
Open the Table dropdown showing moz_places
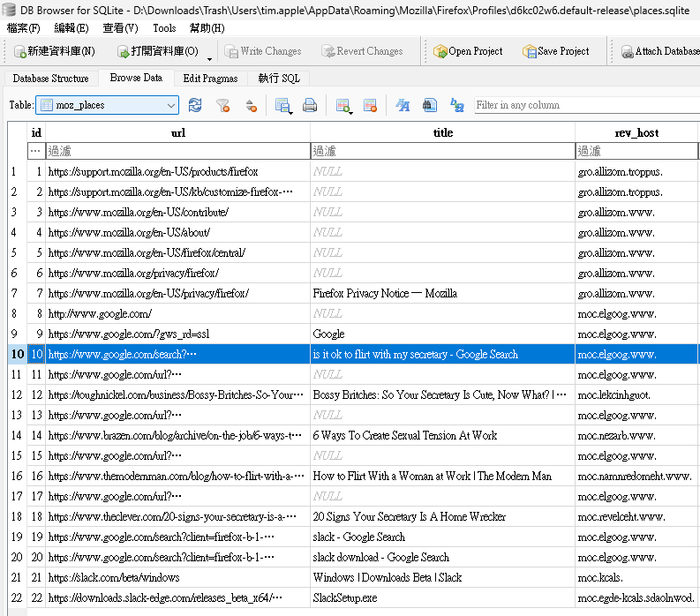click(107, 105)
